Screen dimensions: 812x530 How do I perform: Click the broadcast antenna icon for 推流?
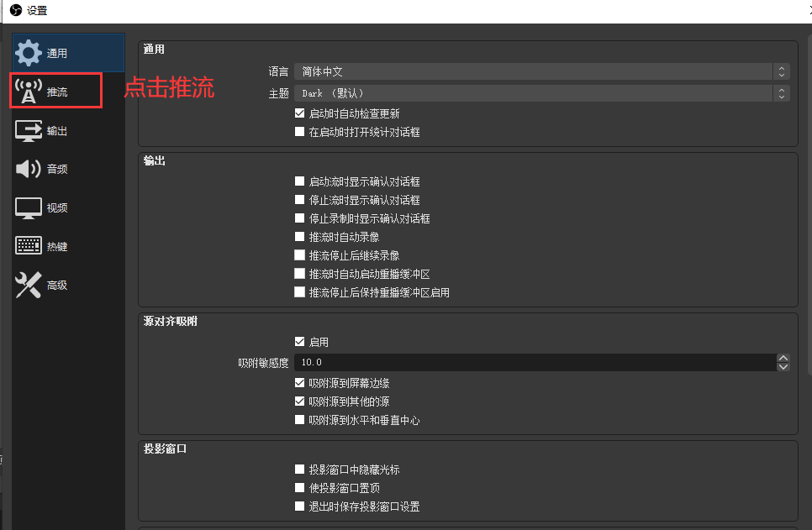[x=28, y=92]
